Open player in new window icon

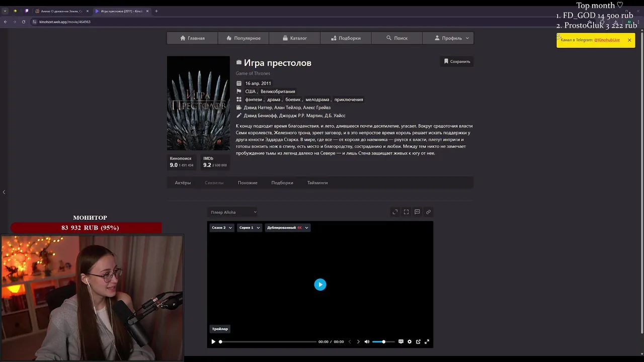tap(418, 342)
